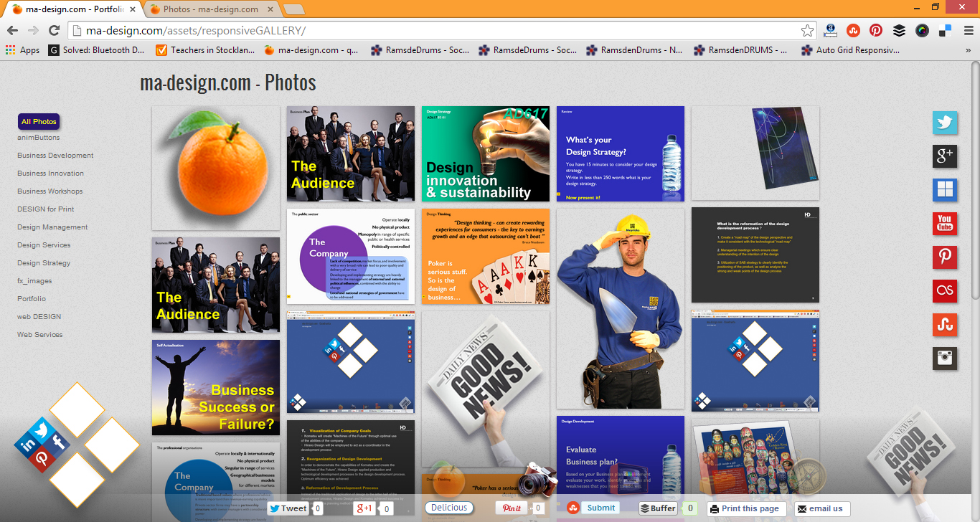
Task: Open the Google+ icon in right sidebar
Action: point(944,156)
